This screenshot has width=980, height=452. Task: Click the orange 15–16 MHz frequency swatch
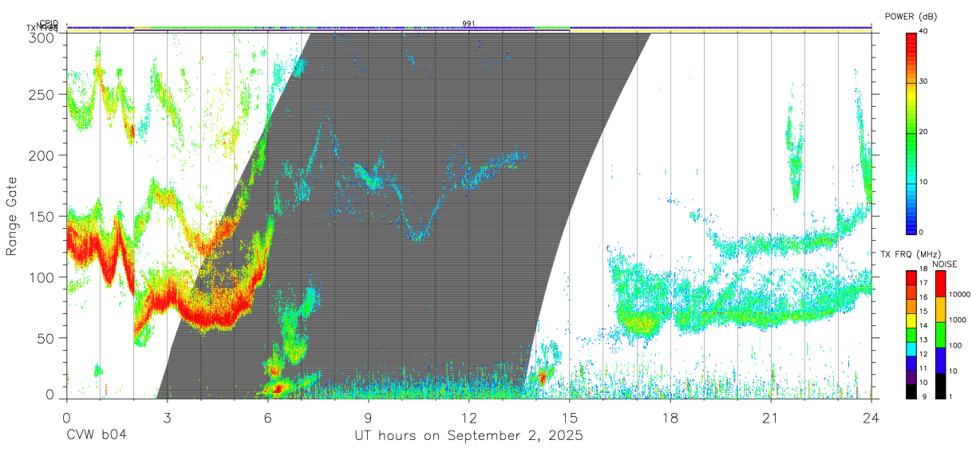[x=911, y=306]
